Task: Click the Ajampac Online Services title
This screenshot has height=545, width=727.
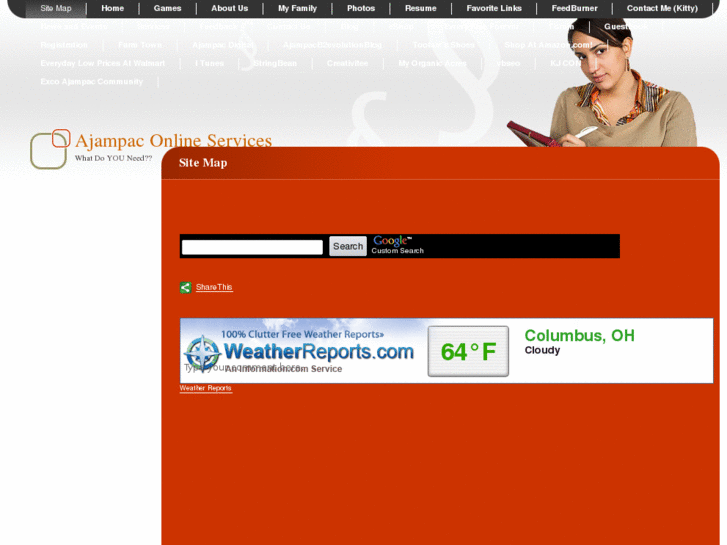Action: click(173, 140)
